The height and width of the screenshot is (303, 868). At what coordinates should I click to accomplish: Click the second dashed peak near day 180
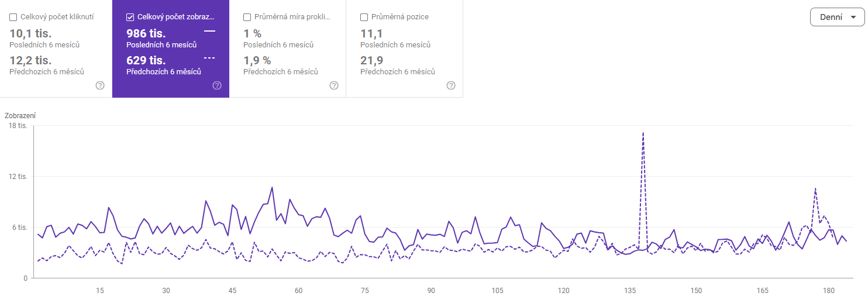(x=815, y=189)
